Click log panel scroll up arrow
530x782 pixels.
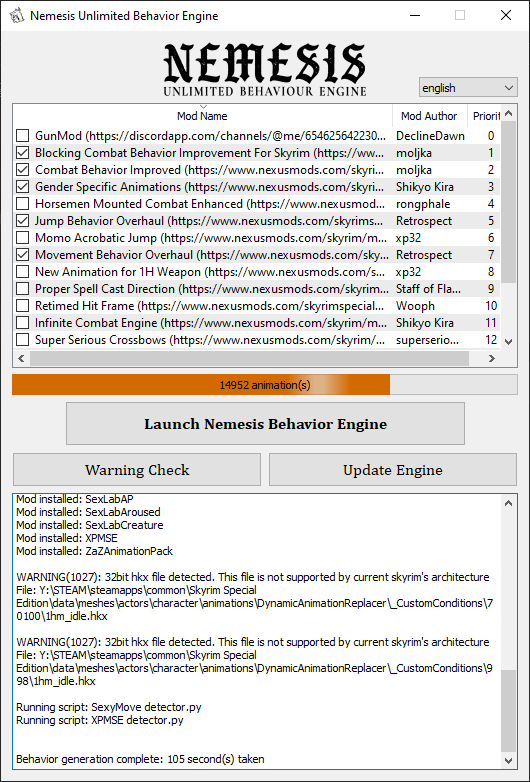click(x=508, y=503)
